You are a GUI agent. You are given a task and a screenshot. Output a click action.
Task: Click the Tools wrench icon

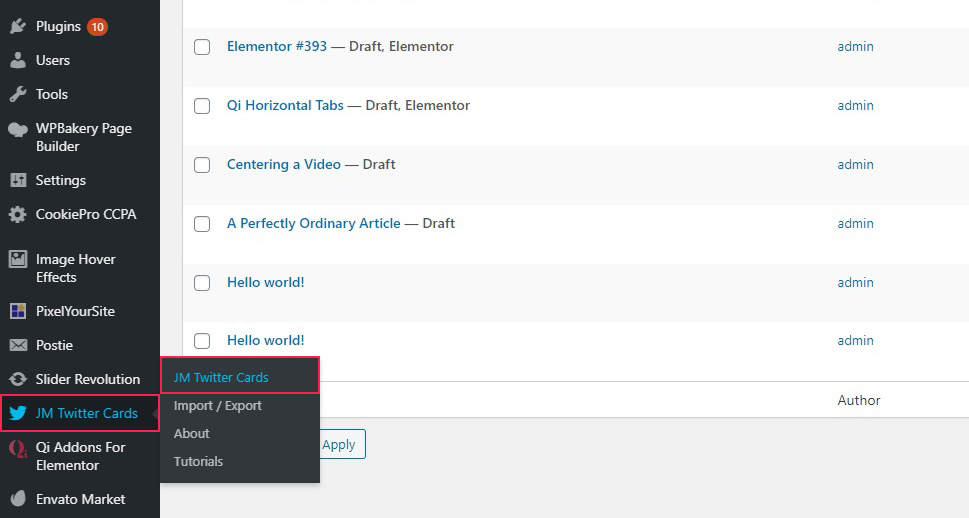tap(18, 94)
